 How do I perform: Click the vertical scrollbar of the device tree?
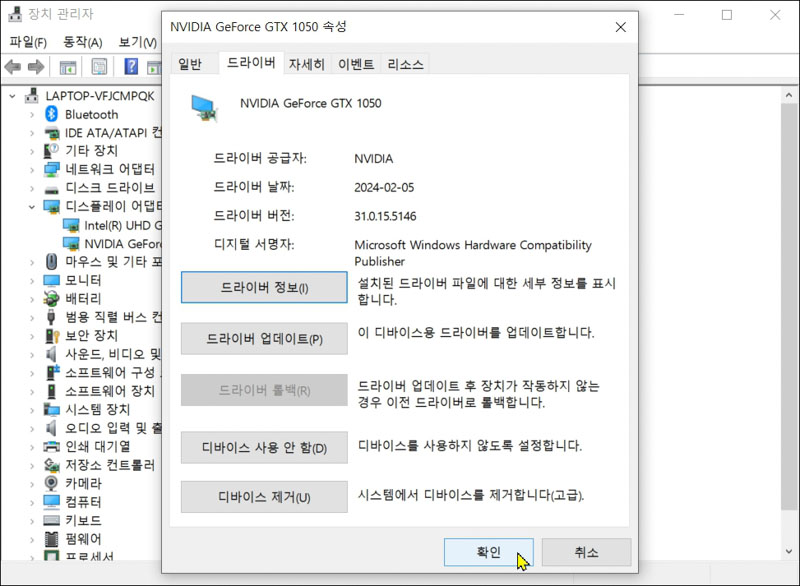pos(786,300)
